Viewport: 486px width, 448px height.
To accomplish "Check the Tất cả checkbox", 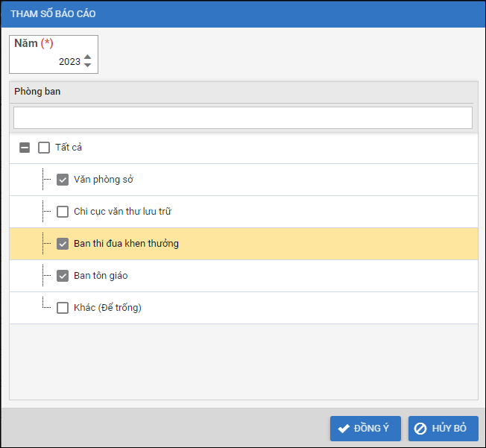I will 44,148.
